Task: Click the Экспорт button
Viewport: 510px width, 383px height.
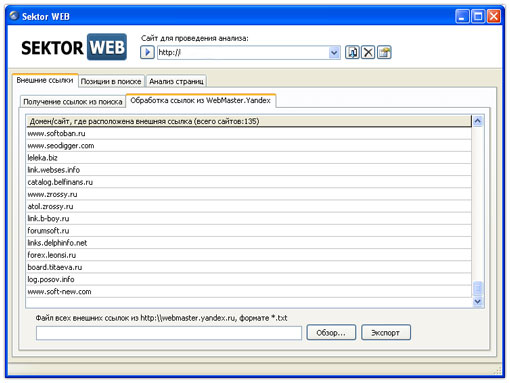Action: coord(386,333)
